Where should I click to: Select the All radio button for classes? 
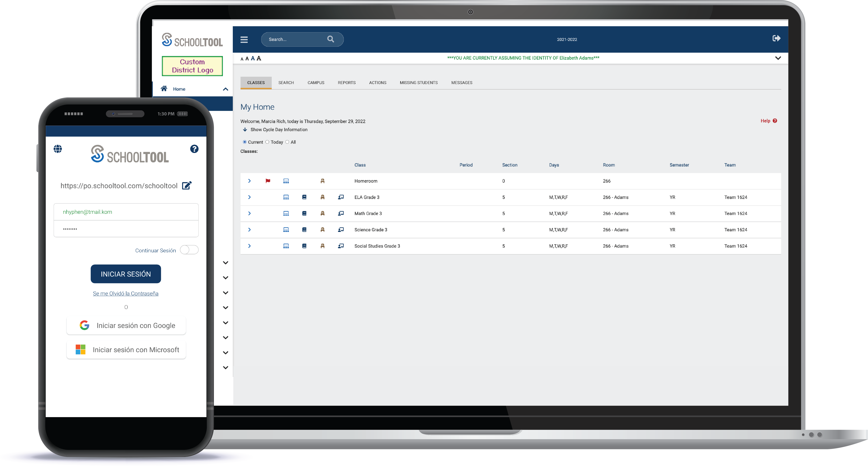click(289, 142)
